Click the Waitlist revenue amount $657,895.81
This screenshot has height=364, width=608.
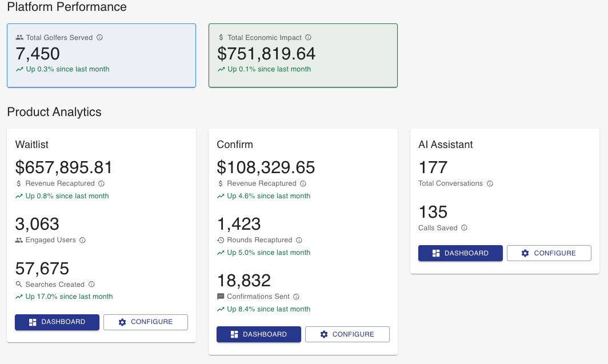pyautogui.click(x=64, y=167)
